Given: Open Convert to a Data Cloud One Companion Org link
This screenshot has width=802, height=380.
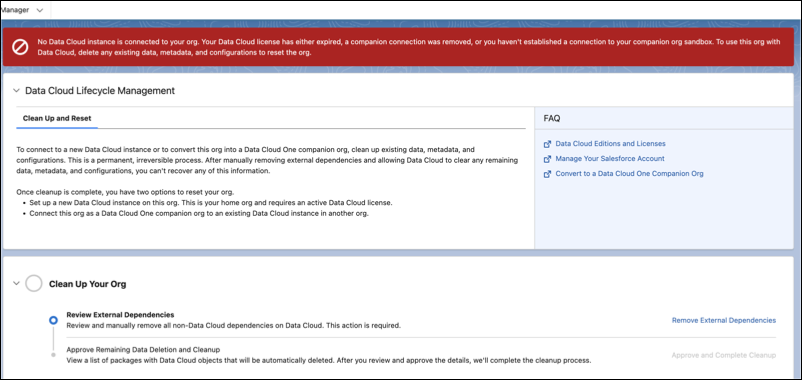Looking at the screenshot, I should pos(629,173).
